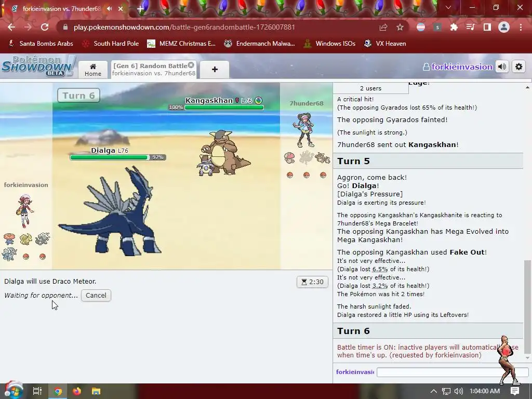Open the Santa Bombs Arabs bookmark

(x=41, y=44)
